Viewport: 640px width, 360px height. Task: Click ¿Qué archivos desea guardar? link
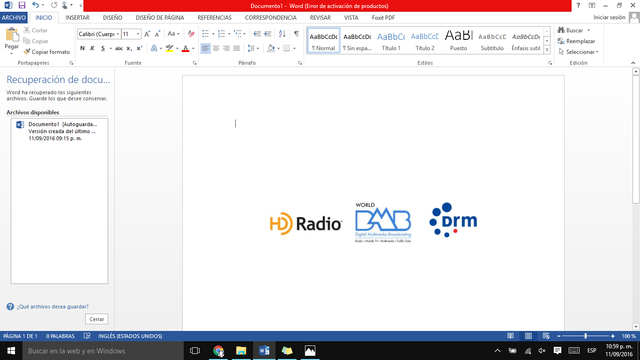pos(53,307)
